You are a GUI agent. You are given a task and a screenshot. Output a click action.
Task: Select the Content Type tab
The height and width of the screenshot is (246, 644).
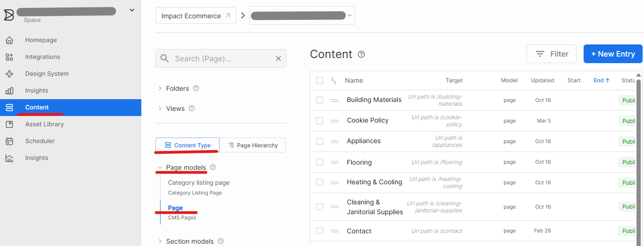[188, 145]
